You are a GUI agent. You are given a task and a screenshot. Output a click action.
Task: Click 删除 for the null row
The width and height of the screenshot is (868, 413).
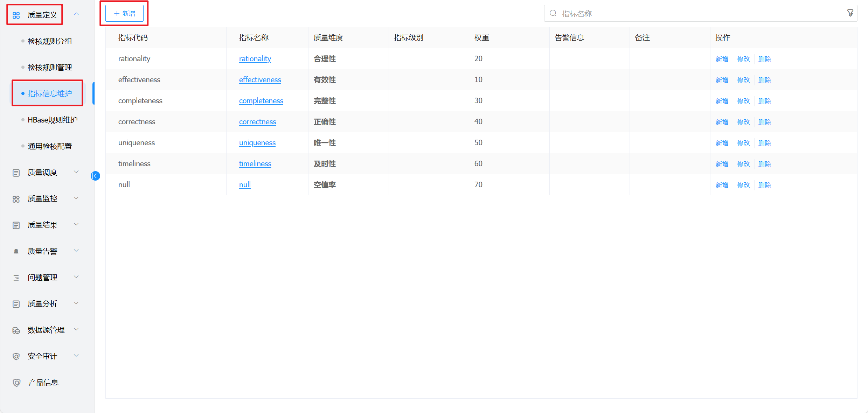point(764,185)
